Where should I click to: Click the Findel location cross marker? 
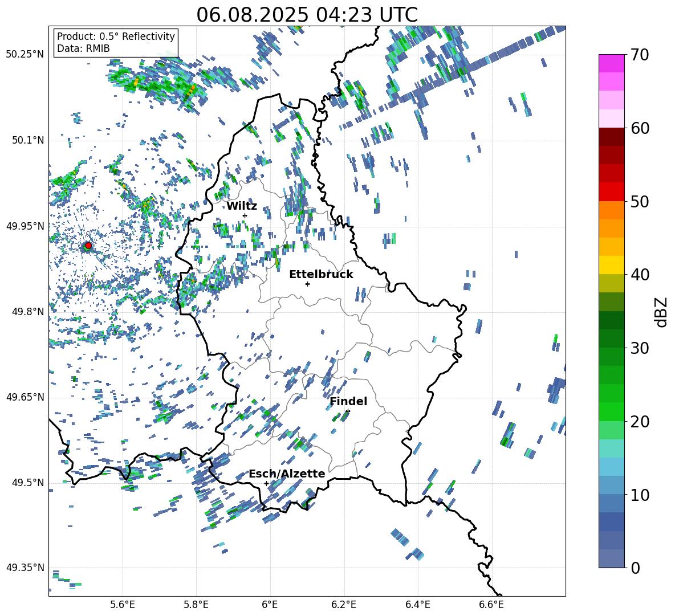coord(348,411)
